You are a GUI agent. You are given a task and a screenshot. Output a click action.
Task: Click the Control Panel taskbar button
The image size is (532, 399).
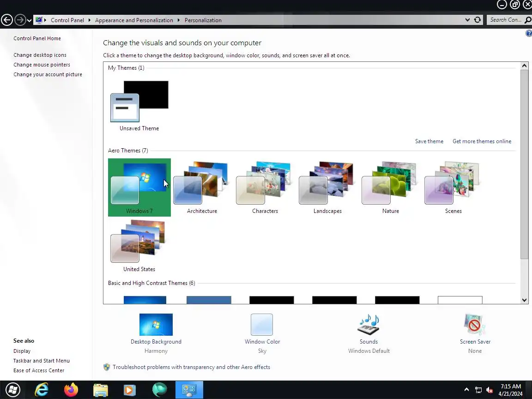[x=189, y=390]
